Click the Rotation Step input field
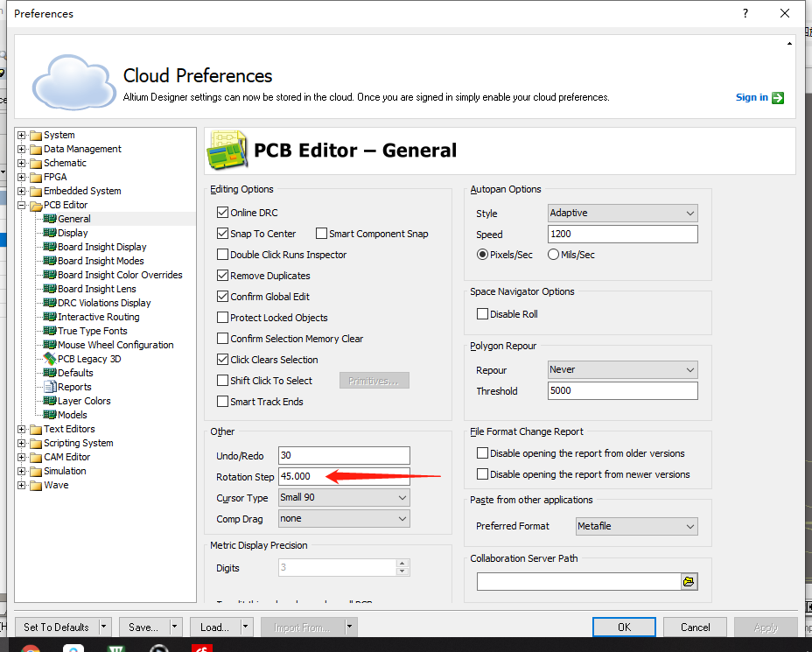This screenshot has height=652, width=812. coord(344,476)
